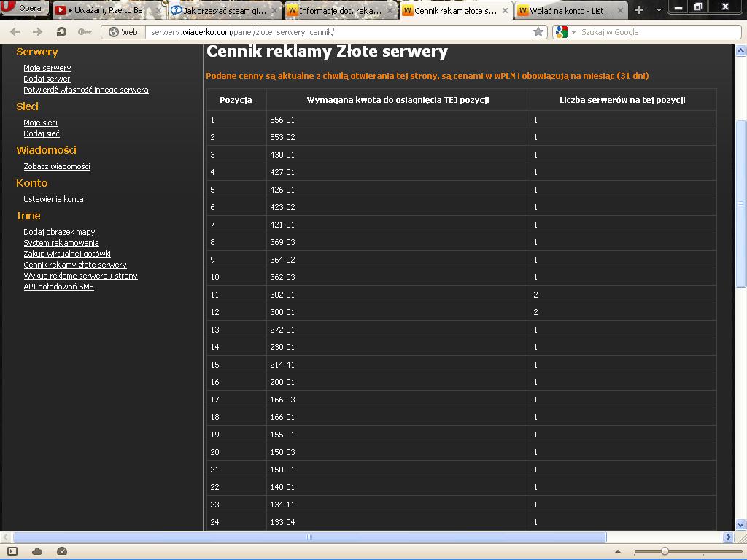Close the YouTube 'Uważam, Rze to Be...' tab

point(158,10)
